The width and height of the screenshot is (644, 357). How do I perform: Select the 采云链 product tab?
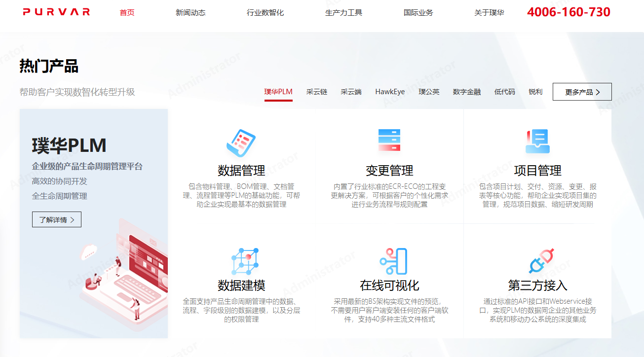[316, 92]
